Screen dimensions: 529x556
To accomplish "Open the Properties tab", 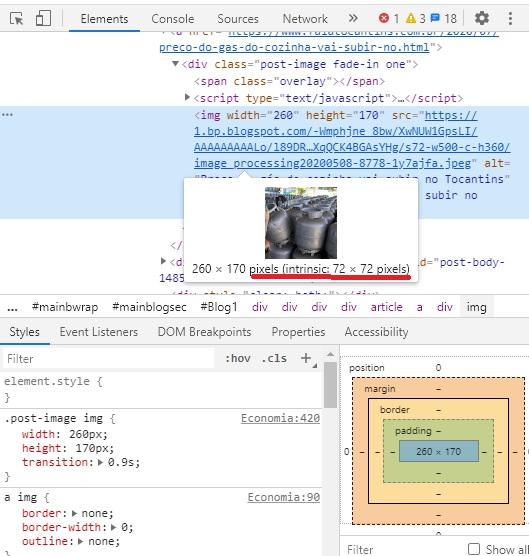I will point(298,332).
